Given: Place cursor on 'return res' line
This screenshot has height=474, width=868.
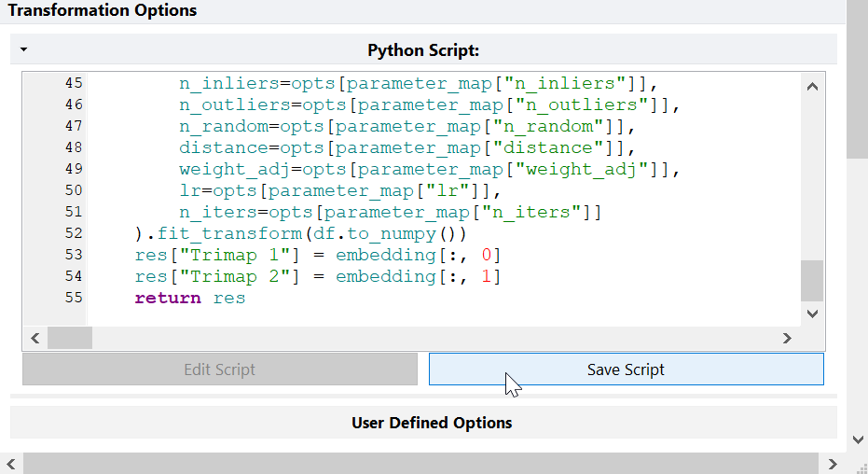Looking at the screenshot, I should click(190, 299).
